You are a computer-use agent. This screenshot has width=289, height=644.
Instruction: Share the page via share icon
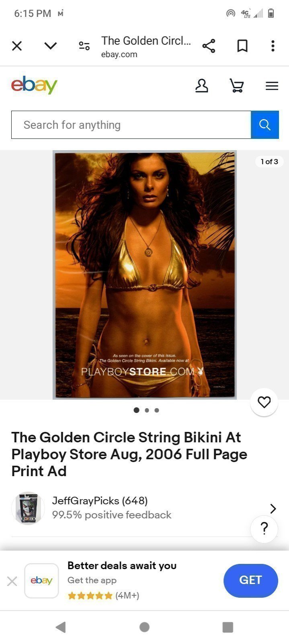(209, 46)
